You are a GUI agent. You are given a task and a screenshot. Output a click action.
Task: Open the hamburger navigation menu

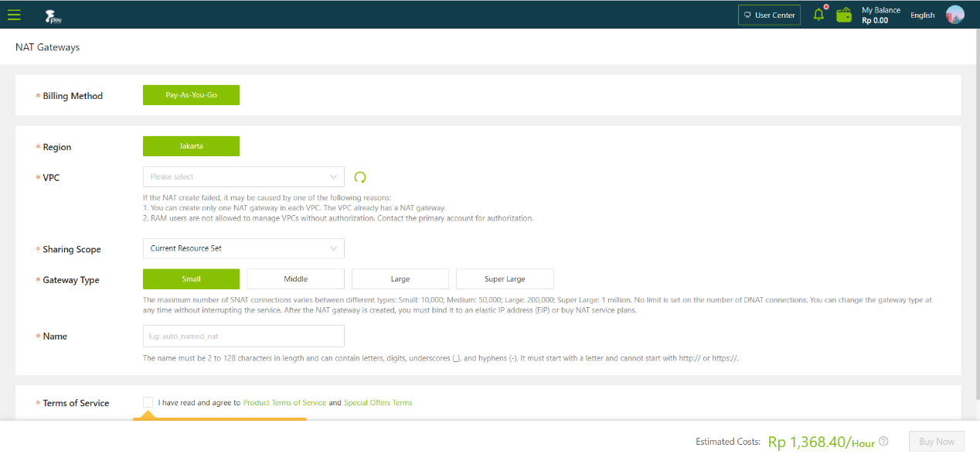(x=14, y=15)
